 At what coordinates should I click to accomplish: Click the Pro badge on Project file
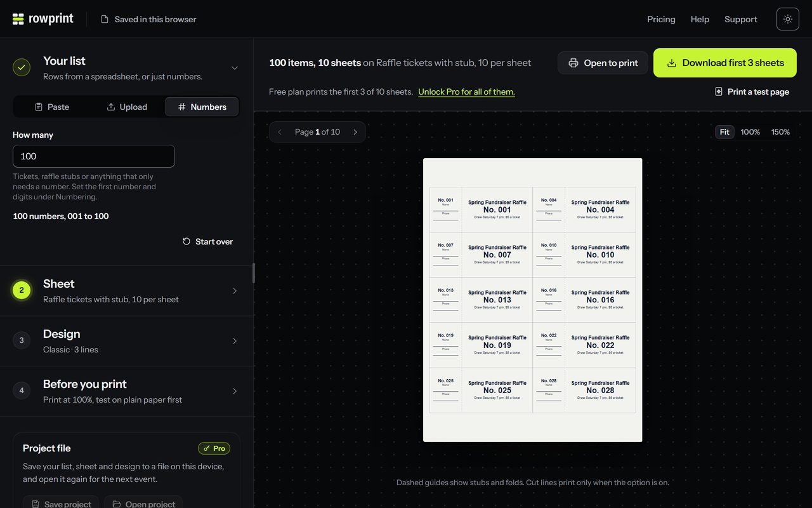[214, 448]
